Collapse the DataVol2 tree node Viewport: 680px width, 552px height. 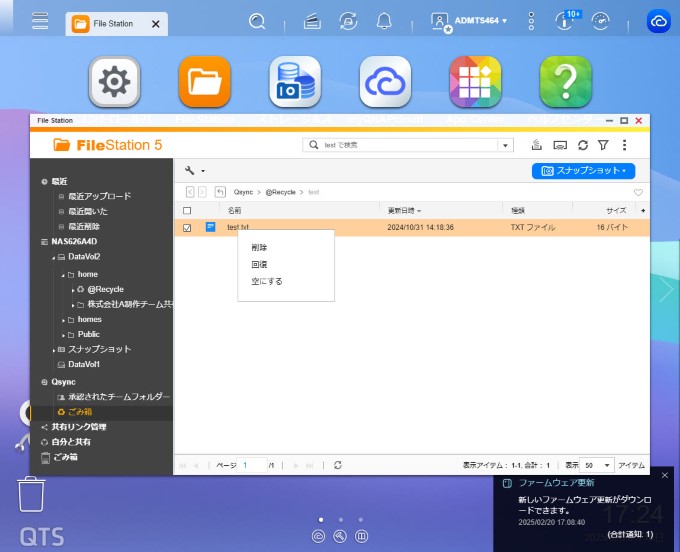54,258
